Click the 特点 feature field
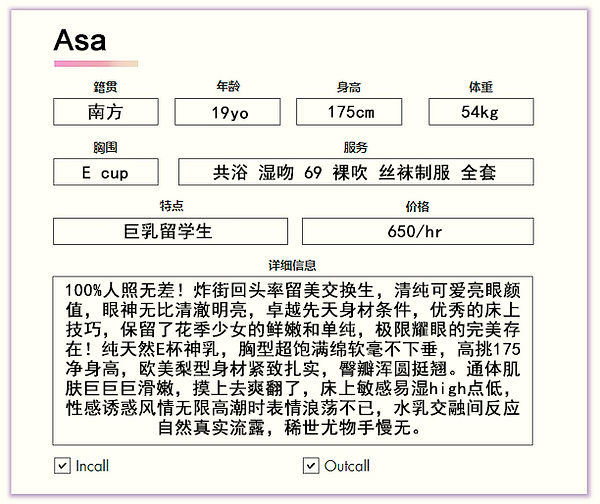The width and height of the screenshot is (600, 504). click(x=170, y=232)
